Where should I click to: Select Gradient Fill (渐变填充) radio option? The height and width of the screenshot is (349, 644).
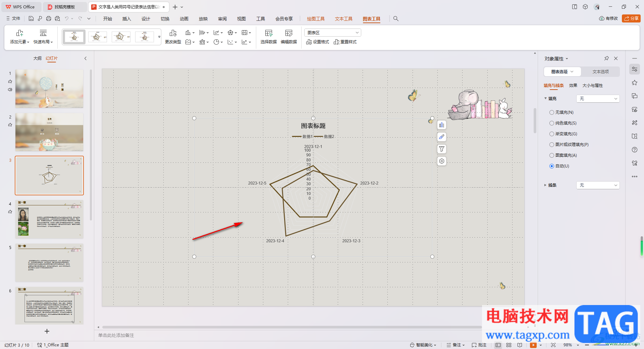(563, 134)
